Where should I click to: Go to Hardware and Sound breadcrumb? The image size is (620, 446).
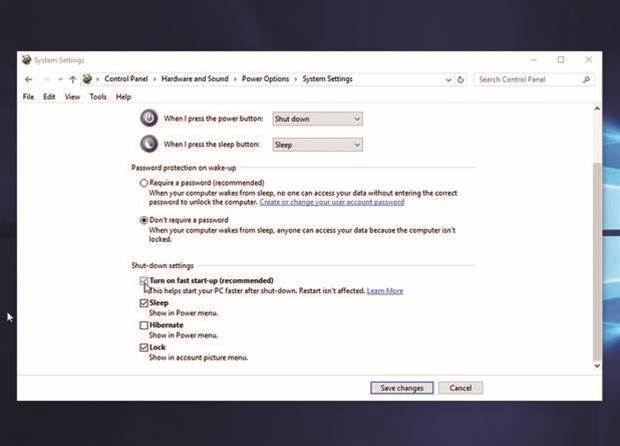pyautogui.click(x=195, y=79)
